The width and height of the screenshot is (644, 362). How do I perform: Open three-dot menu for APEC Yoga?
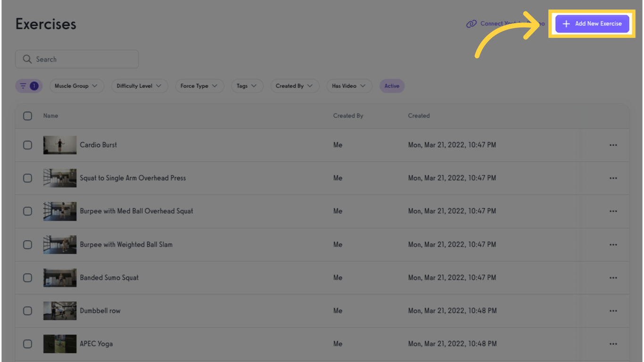613,344
